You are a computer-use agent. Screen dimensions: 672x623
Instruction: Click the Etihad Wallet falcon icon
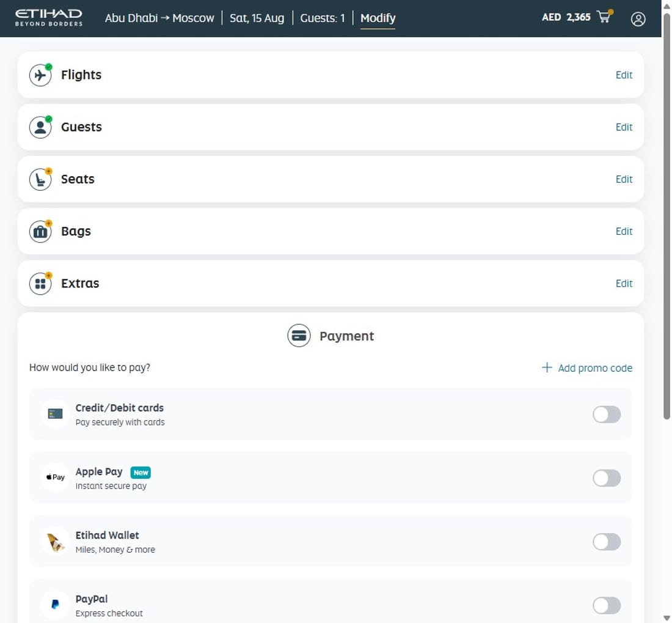coord(55,542)
